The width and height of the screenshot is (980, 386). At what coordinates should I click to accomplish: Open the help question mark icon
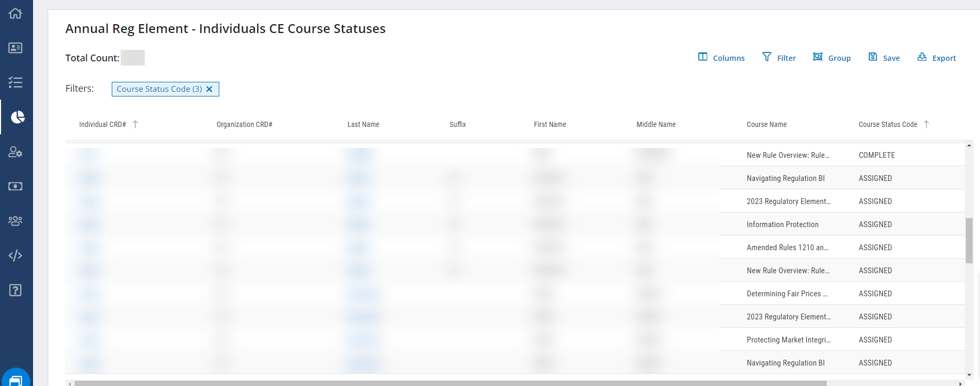15,290
